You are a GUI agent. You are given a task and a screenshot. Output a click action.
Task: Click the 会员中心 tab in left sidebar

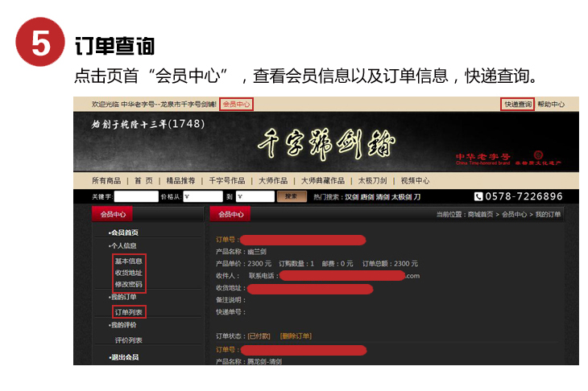pos(113,214)
